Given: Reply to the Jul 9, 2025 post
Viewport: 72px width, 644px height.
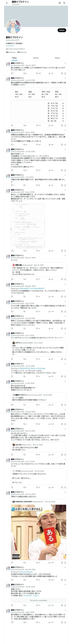Looking at the screenshot, I should coord(12,185).
